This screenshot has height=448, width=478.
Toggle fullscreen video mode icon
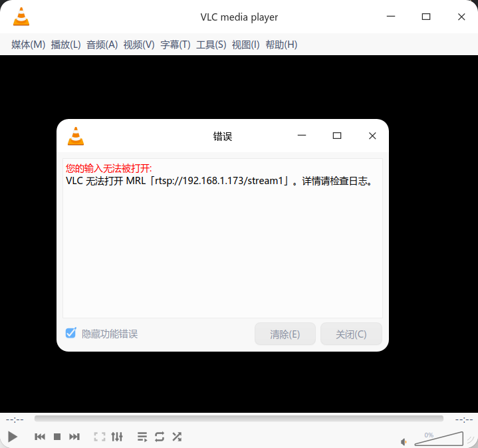(x=99, y=437)
